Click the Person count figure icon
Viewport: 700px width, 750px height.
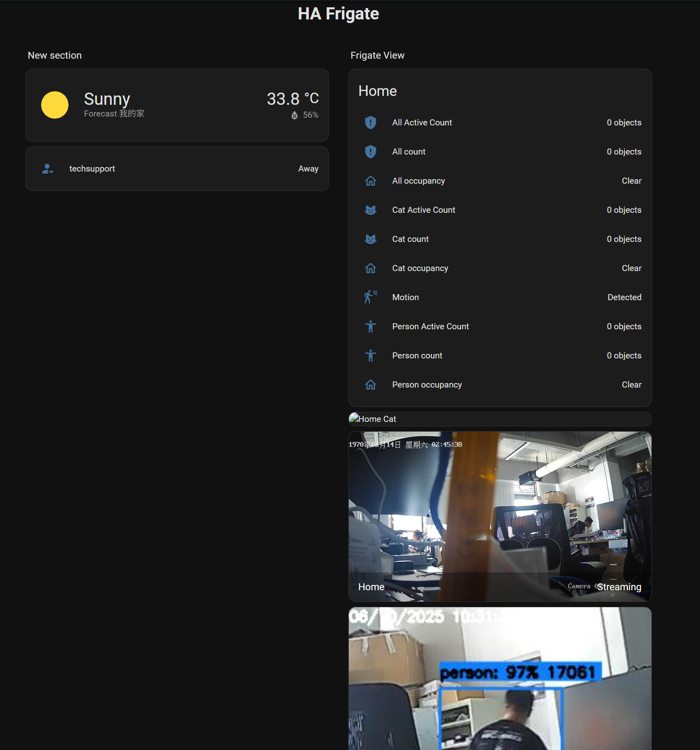click(370, 355)
